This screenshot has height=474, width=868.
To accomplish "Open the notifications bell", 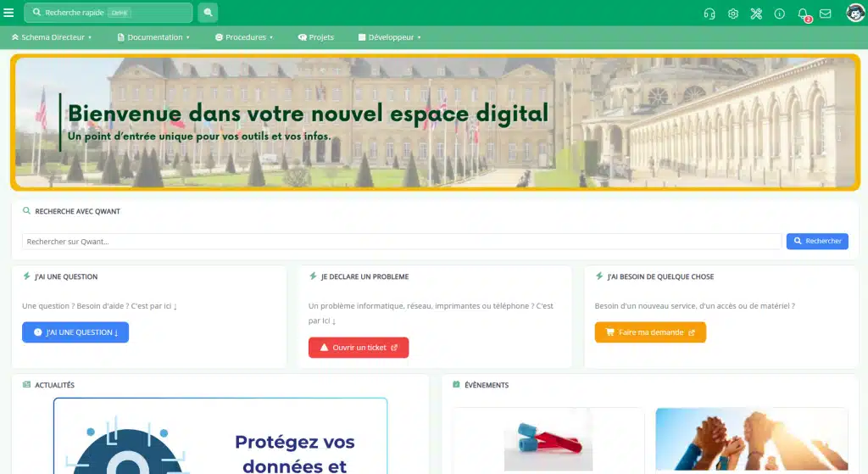I will 804,14.
